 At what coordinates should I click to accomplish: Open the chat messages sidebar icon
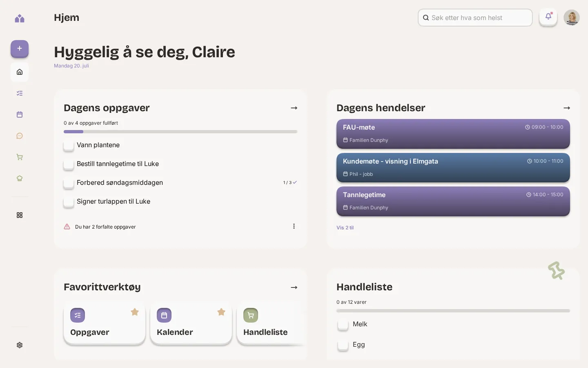tap(20, 136)
